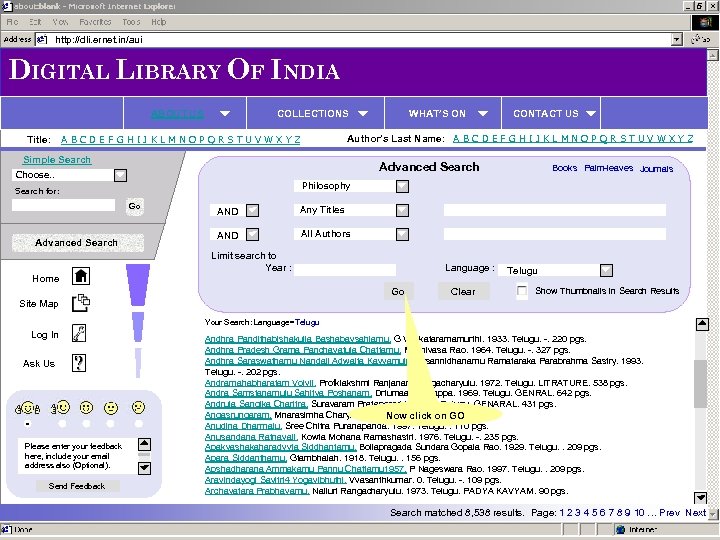
Task: Click the results list scrollbar thumb
Action: [x=701, y=384]
